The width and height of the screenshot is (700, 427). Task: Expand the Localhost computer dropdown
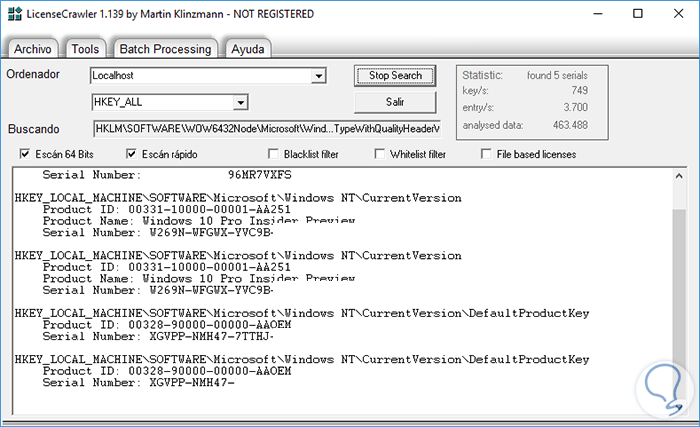coord(319,76)
